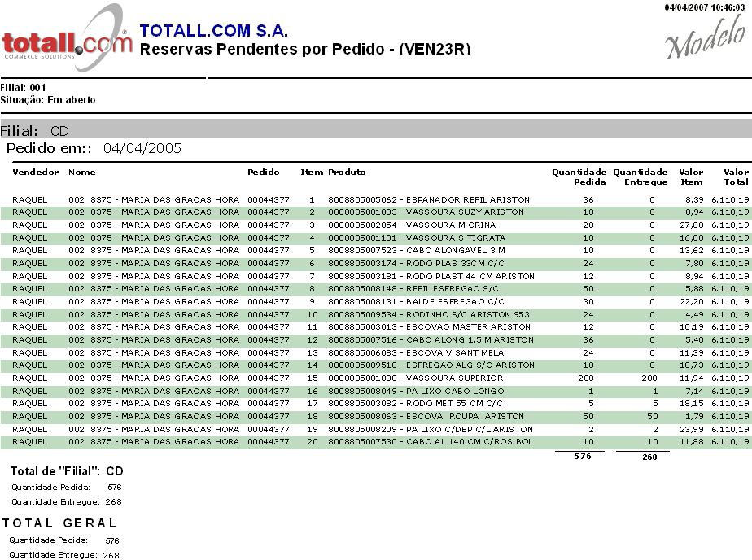Click the 'Quantidade Entregue' column header

(641, 177)
